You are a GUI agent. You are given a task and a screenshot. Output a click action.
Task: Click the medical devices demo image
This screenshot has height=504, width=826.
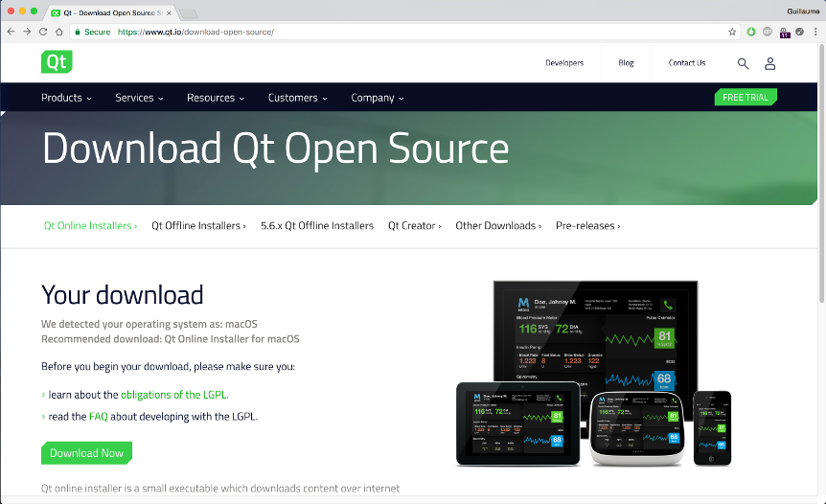click(x=594, y=374)
